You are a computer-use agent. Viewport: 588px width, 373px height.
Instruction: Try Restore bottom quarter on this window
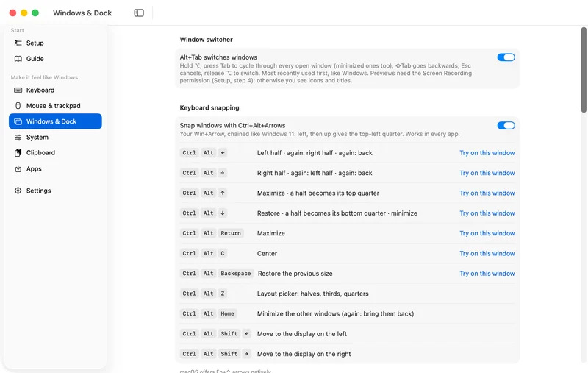tap(487, 213)
